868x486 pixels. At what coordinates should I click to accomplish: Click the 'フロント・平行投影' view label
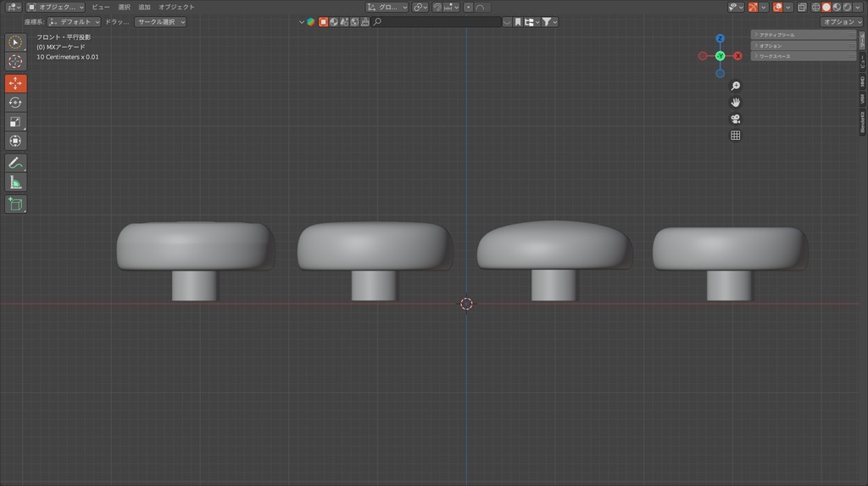coord(64,37)
